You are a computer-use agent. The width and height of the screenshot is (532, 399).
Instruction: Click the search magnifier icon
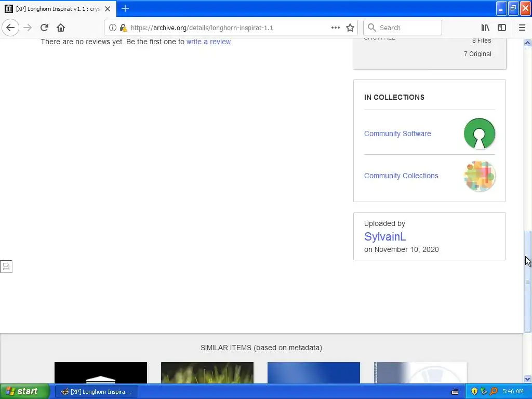(x=372, y=28)
